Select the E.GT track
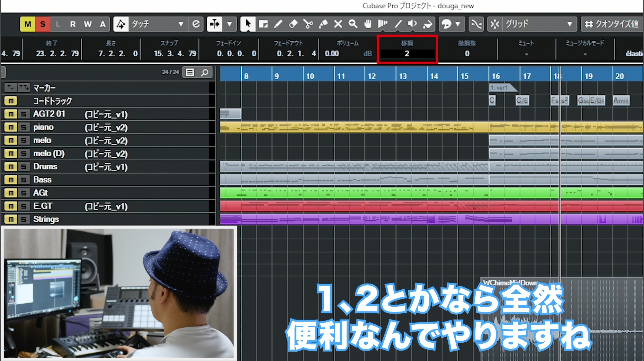 point(43,206)
